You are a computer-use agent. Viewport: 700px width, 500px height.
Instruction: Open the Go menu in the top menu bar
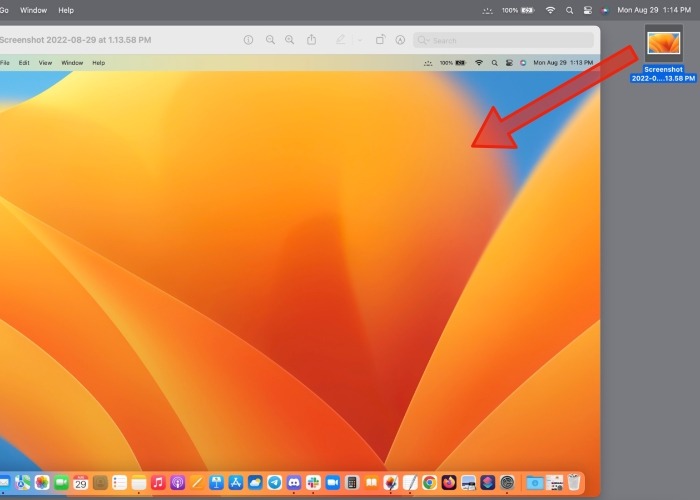[4, 10]
